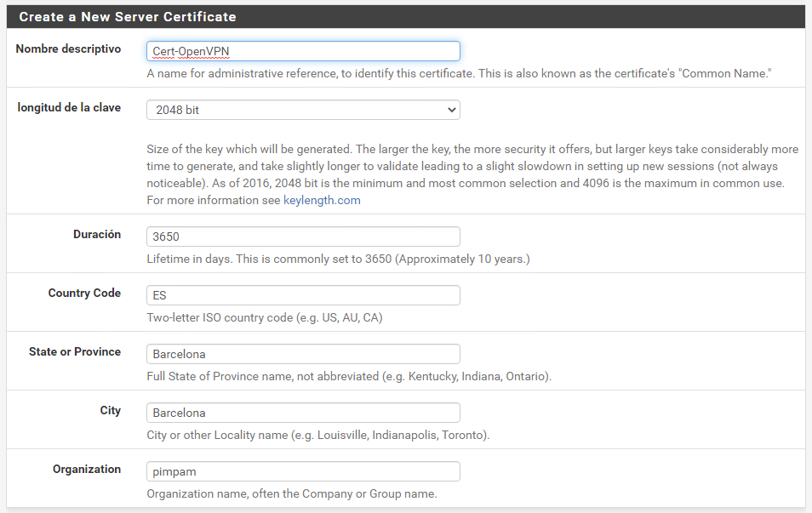Open the keylength.com link
The image size is (812, 513).
321,200
